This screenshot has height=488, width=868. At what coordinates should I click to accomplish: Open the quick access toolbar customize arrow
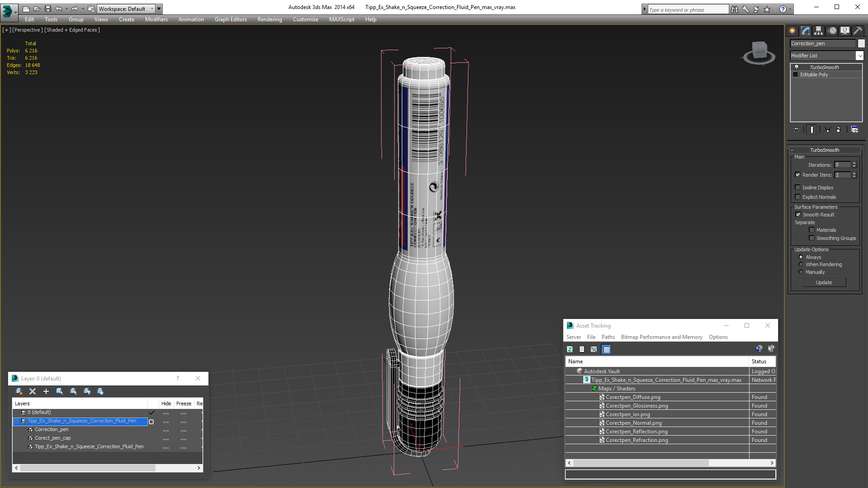pyautogui.click(x=159, y=9)
